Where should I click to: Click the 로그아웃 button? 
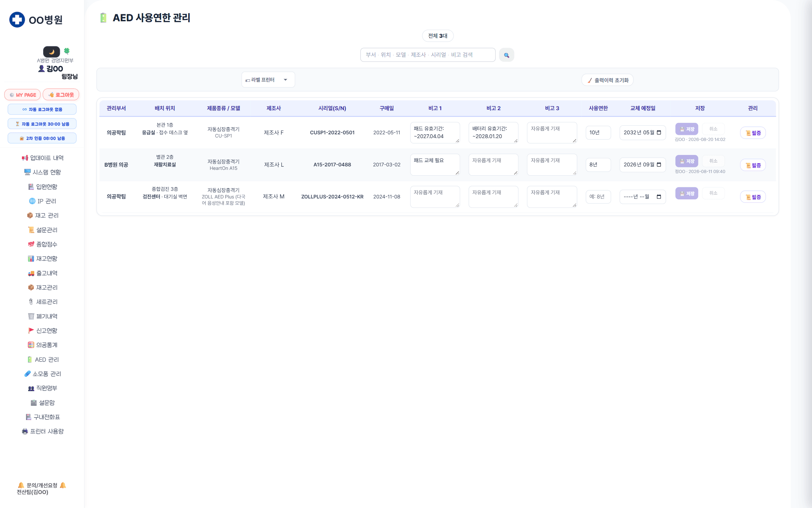point(61,95)
